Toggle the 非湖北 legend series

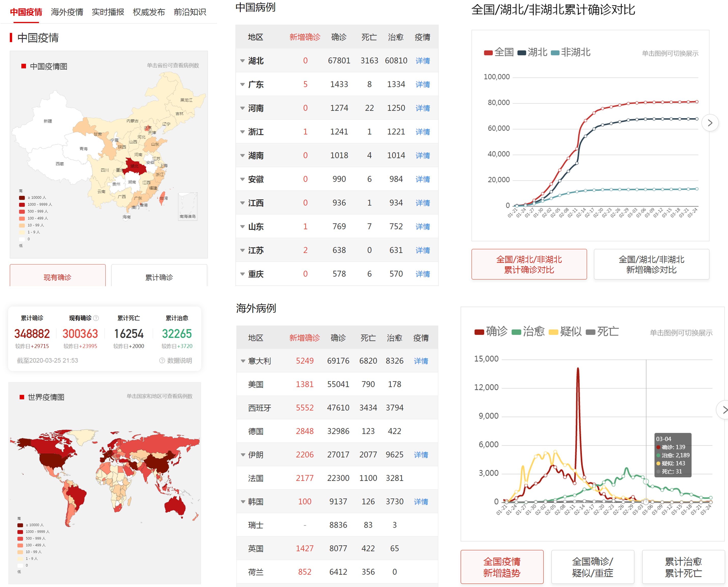[571, 52]
